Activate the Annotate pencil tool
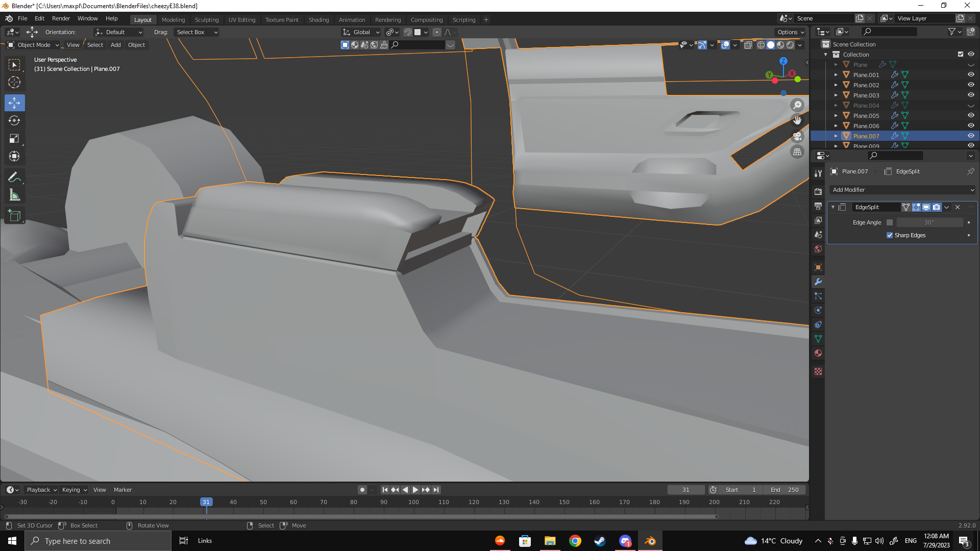Viewport: 980px width, 551px height. (x=14, y=177)
